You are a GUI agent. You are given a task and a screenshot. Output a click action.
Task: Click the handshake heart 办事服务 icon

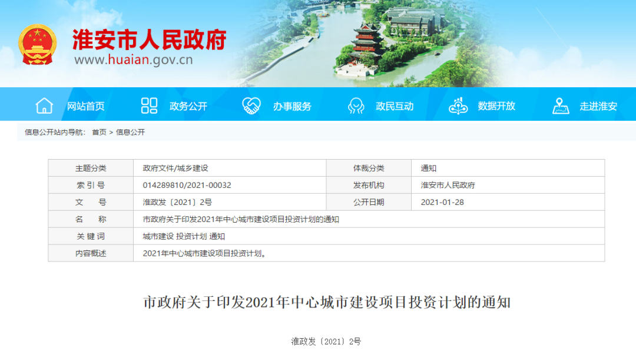pyautogui.click(x=251, y=106)
